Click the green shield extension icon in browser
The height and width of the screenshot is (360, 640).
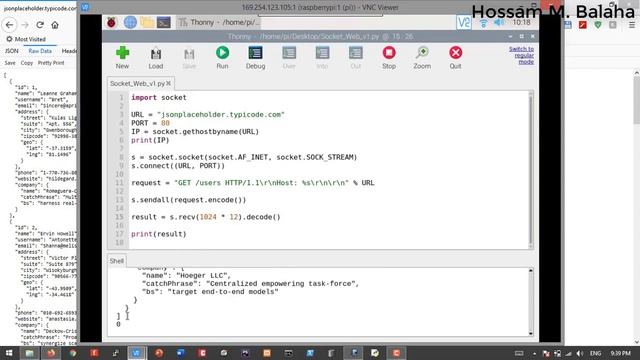tap(598, 25)
